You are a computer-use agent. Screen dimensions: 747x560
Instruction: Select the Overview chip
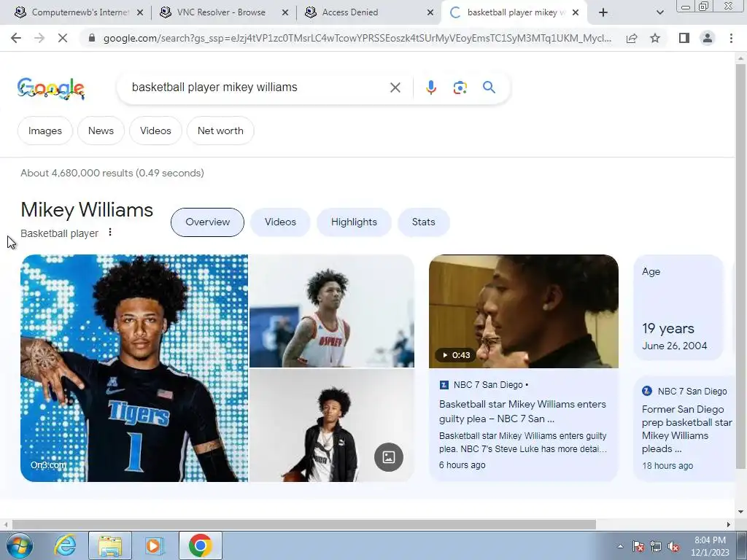point(207,222)
